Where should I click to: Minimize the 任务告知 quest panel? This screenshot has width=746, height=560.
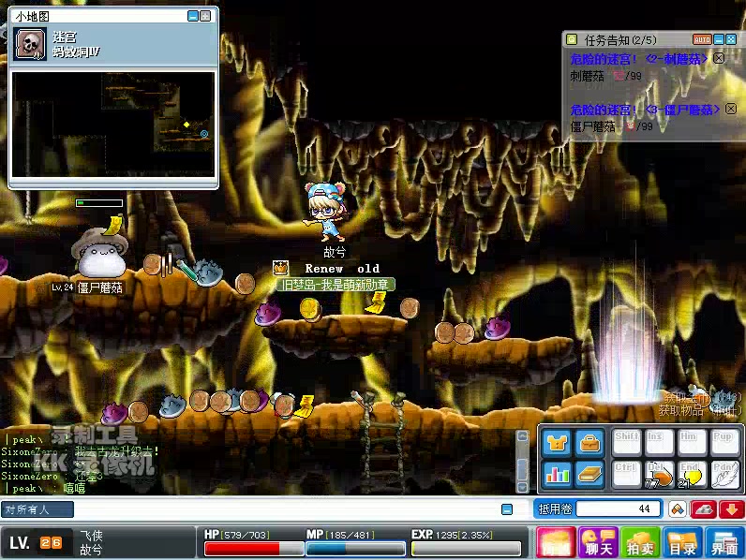[720, 39]
